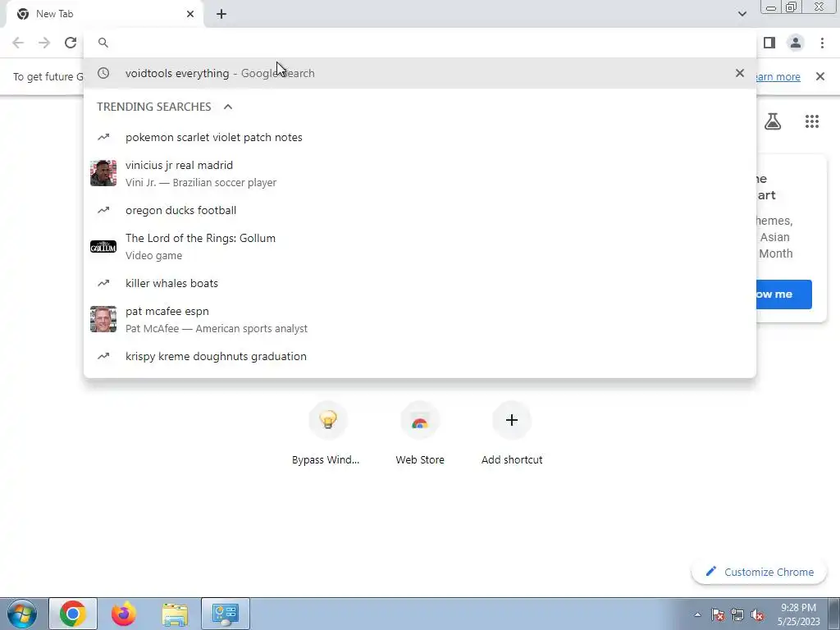Click the history clock icon beside voidtools
Viewport: 840px width, 630px height.
point(103,73)
